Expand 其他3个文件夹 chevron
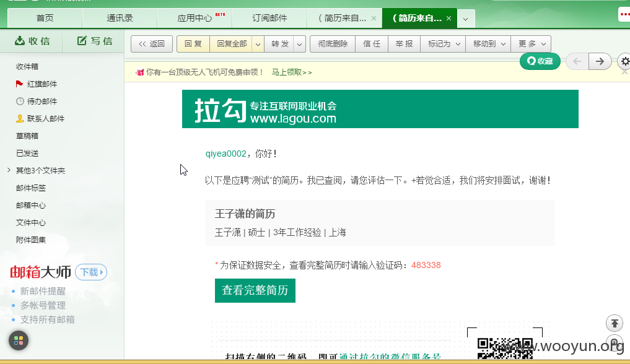The image size is (630, 364). (x=9, y=170)
